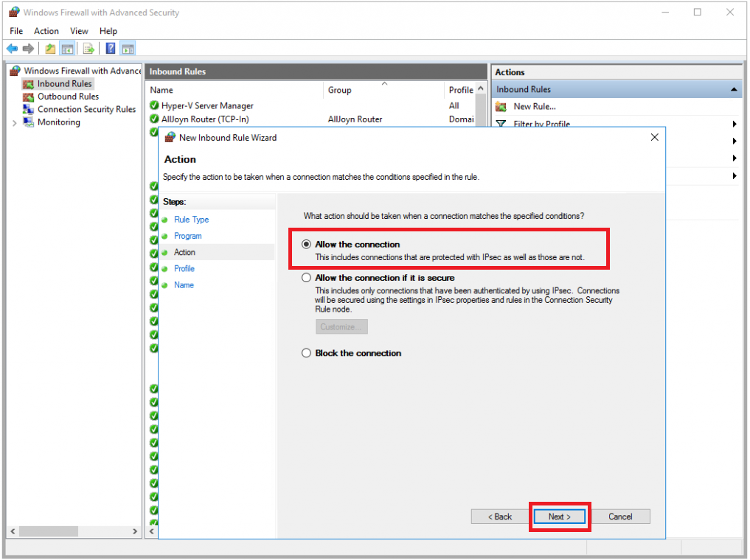Select Outbound Rules in the tree
Image resolution: width=750 pixels, height=560 pixels.
(69, 97)
